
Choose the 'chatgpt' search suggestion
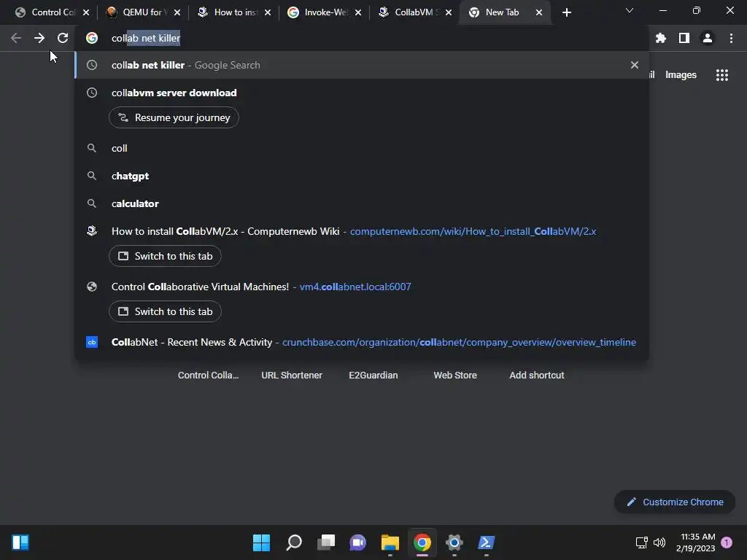362,176
